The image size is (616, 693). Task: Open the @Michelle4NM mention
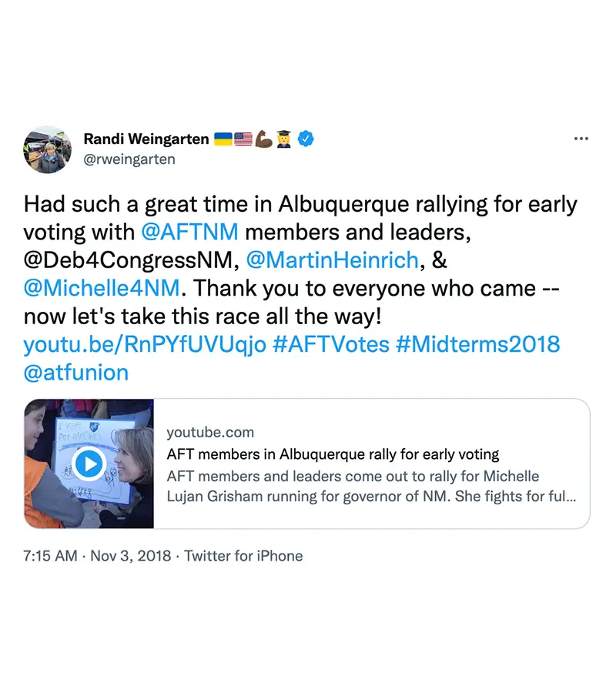point(102,288)
